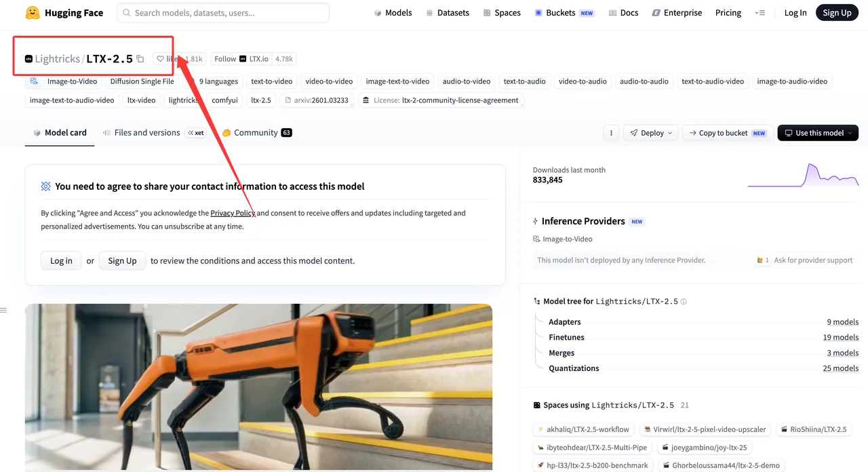Filter by ltx-2.5 tag
868x472 pixels.
pos(260,100)
